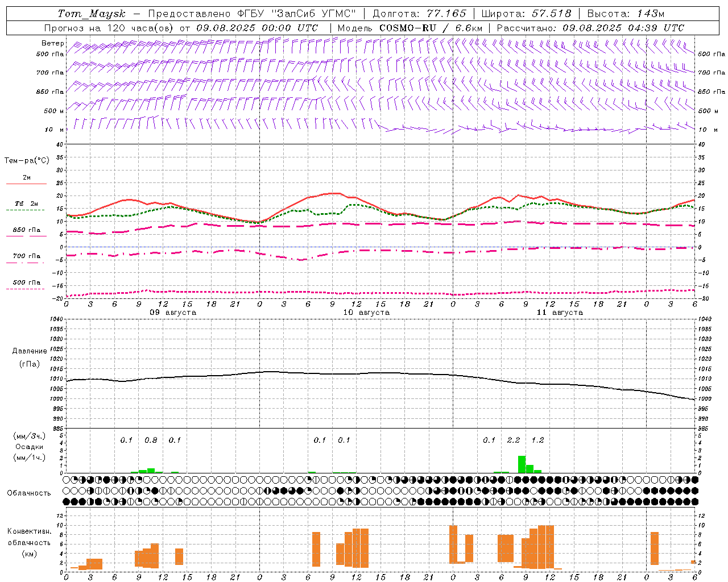Click the "10 м" wind level label on left
728x582 pixels.
click(x=54, y=130)
